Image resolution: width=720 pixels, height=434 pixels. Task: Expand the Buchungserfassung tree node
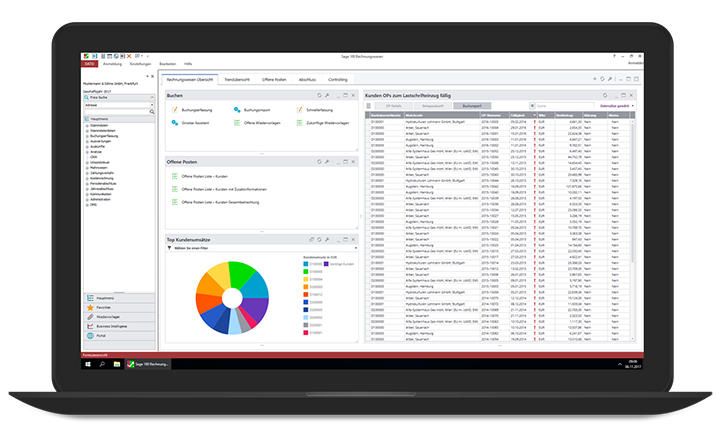click(87, 136)
